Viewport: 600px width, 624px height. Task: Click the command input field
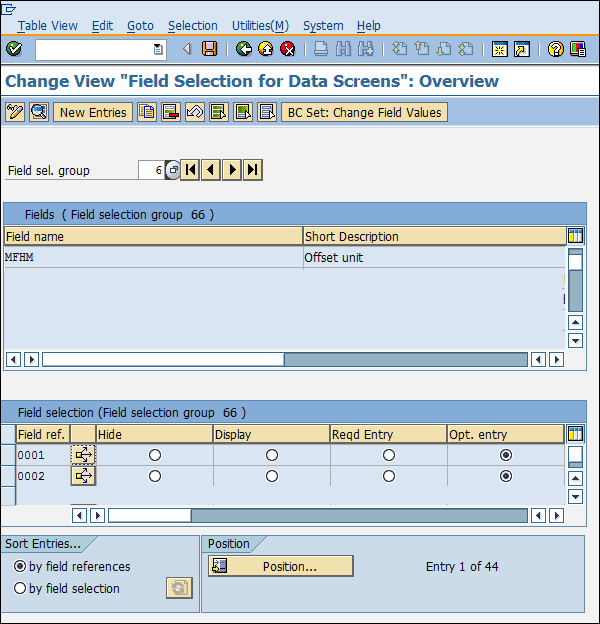[94, 49]
